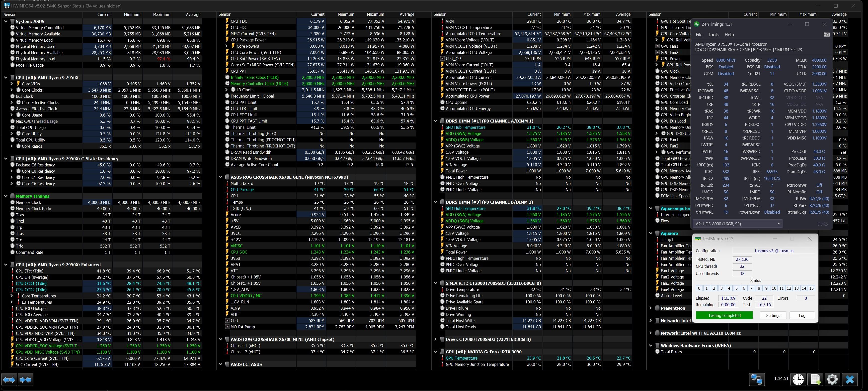Viewport: 868px width, 391px height.
Task: Open the ZenTimings Tools menu
Action: 713,35
